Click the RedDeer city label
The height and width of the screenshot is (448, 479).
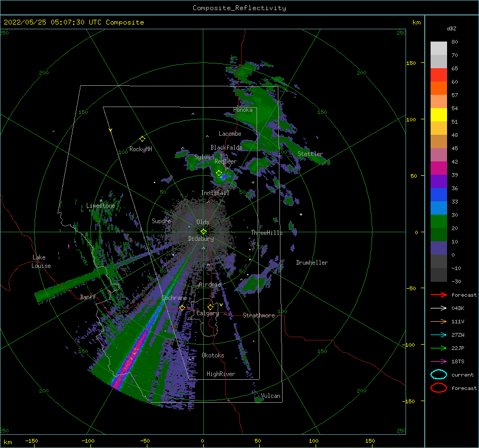click(226, 161)
